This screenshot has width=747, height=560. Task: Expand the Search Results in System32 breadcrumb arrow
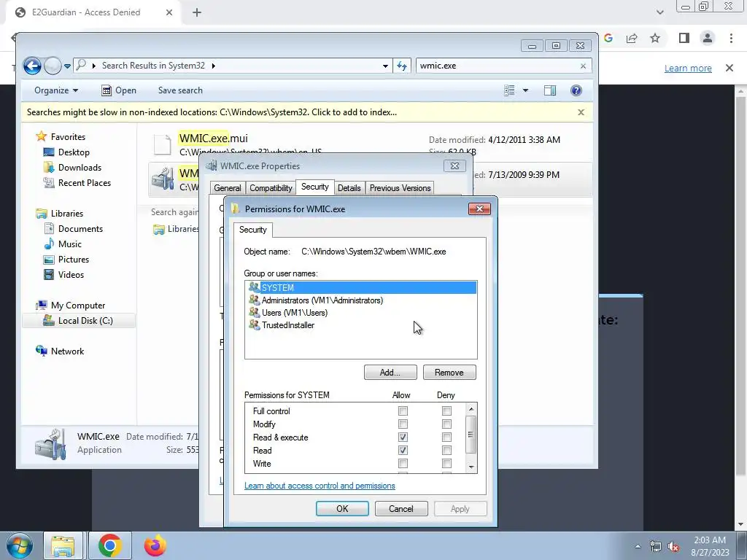[x=214, y=66]
